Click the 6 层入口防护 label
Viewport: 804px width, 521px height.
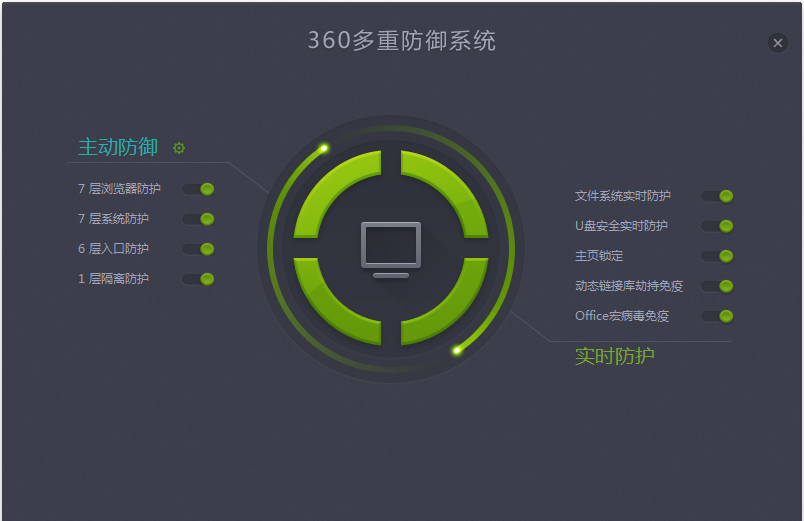click(x=113, y=249)
